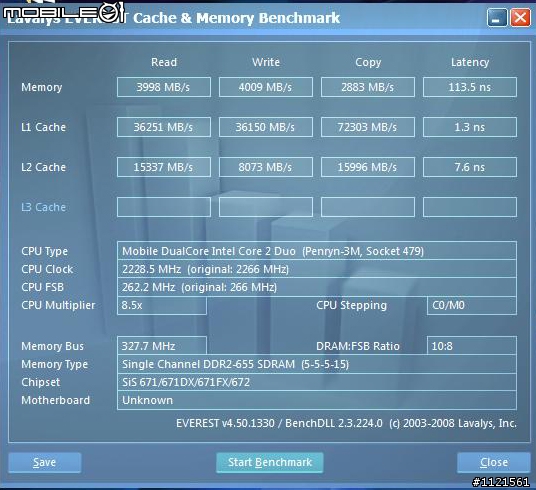Click the Memory Type label
Image resolution: width=536 pixels, height=490 pixels.
tap(54, 365)
